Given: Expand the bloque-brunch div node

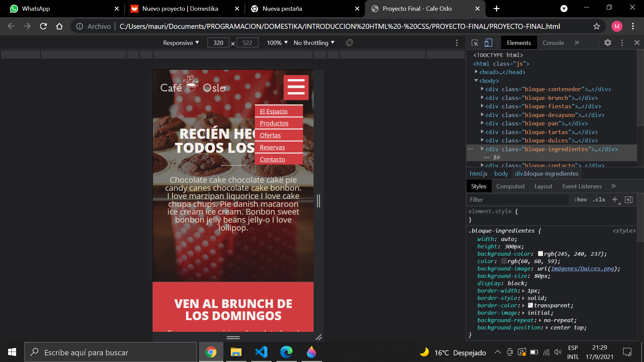Looking at the screenshot, I should [482, 98].
